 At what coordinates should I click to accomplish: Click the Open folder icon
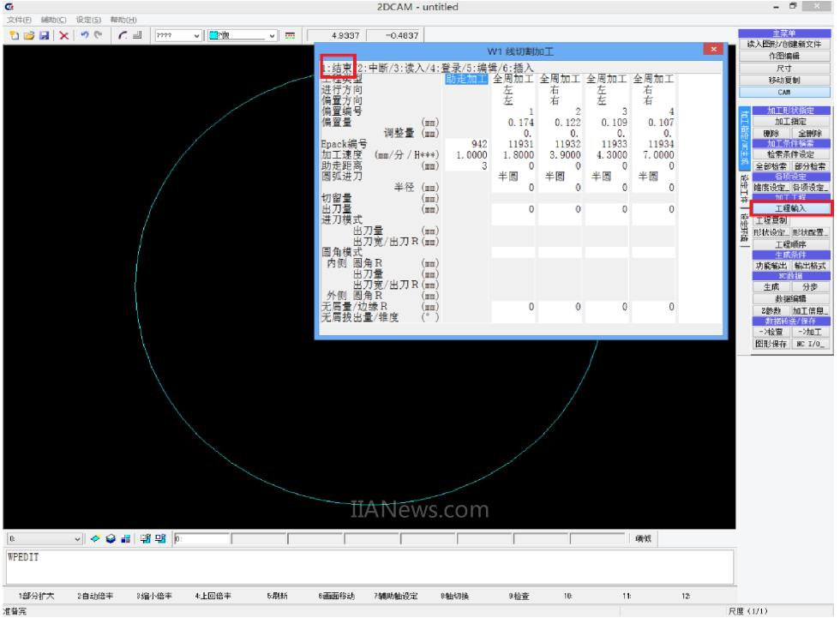28,35
